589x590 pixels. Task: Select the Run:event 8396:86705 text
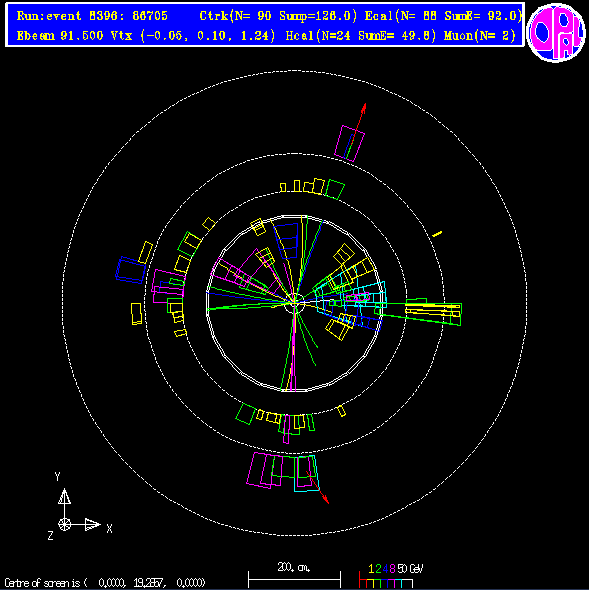pyautogui.click(x=92, y=16)
